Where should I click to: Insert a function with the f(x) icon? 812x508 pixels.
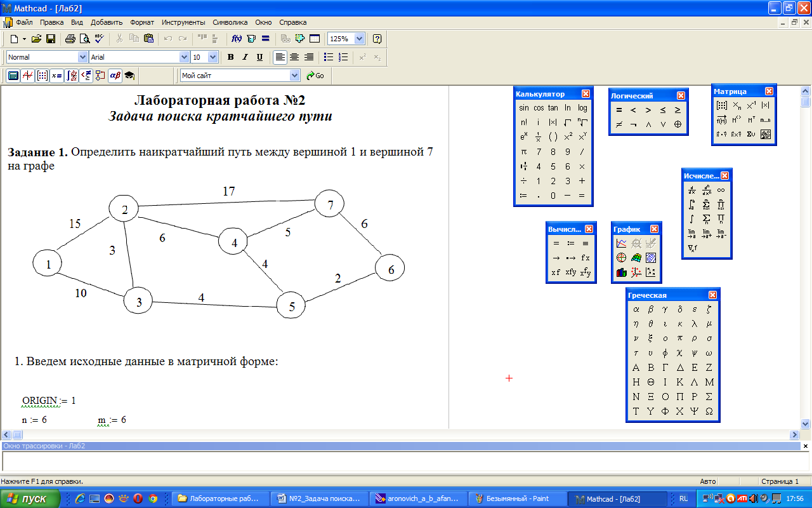236,39
